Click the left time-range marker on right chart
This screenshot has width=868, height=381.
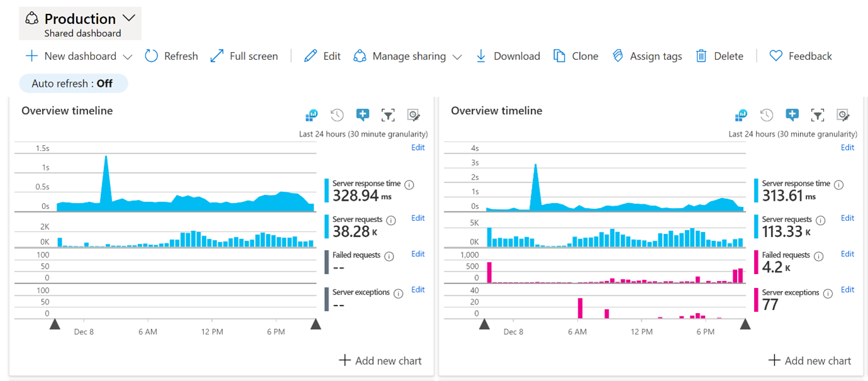pos(484,324)
